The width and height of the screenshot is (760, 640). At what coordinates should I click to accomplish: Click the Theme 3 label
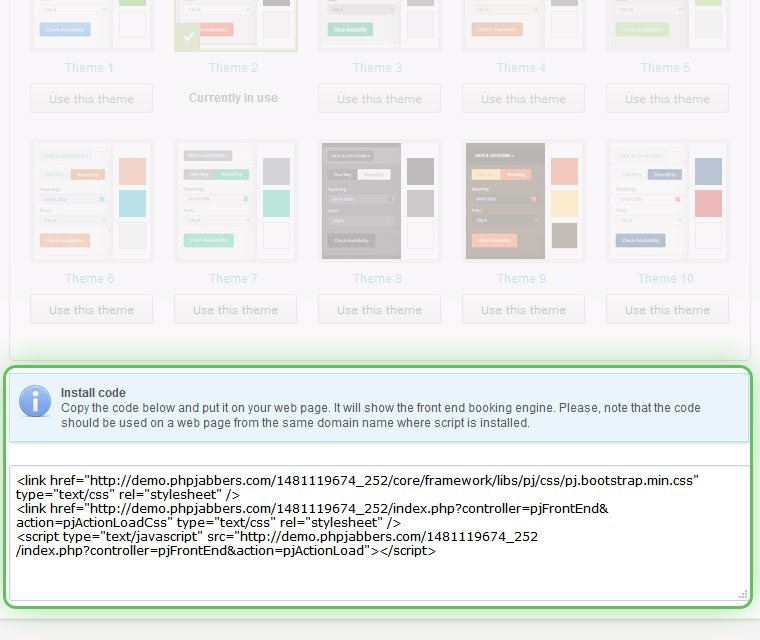(378, 67)
